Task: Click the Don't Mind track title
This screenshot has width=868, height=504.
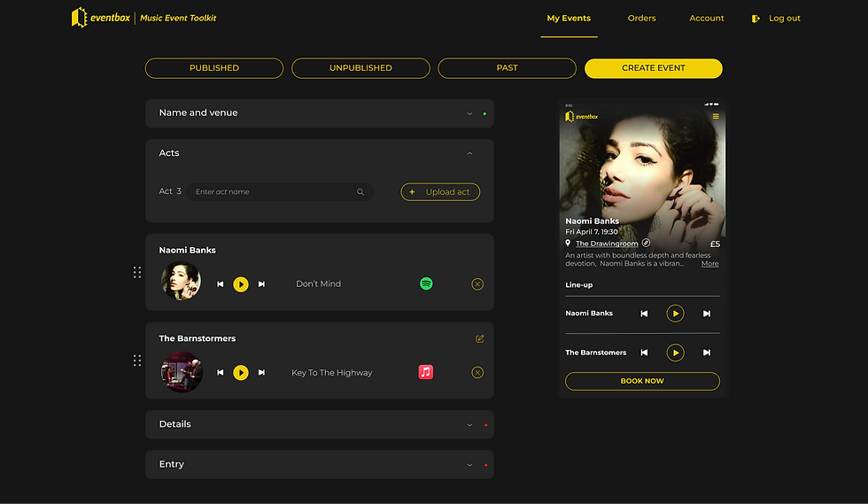Action: (x=318, y=284)
